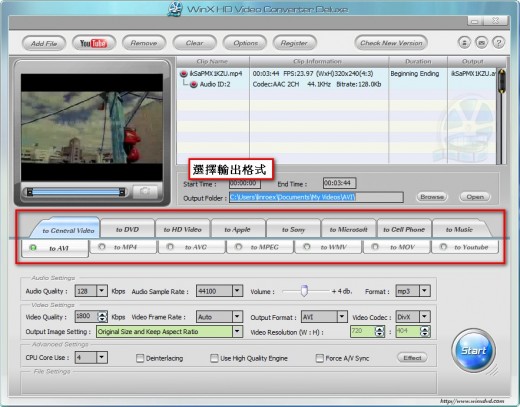
Task: Switch to the to HD Video tab
Action: [x=183, y=229]
